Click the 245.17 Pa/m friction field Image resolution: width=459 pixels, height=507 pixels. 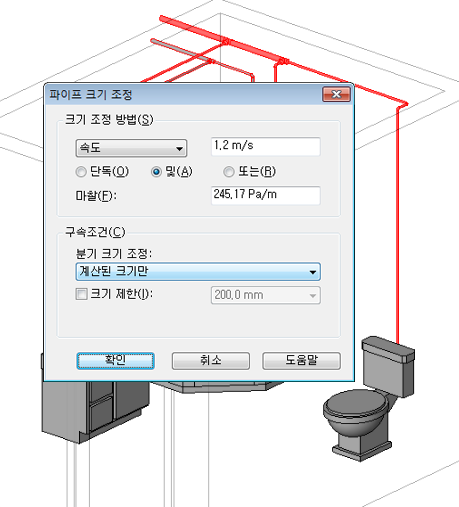coord(266,195)
